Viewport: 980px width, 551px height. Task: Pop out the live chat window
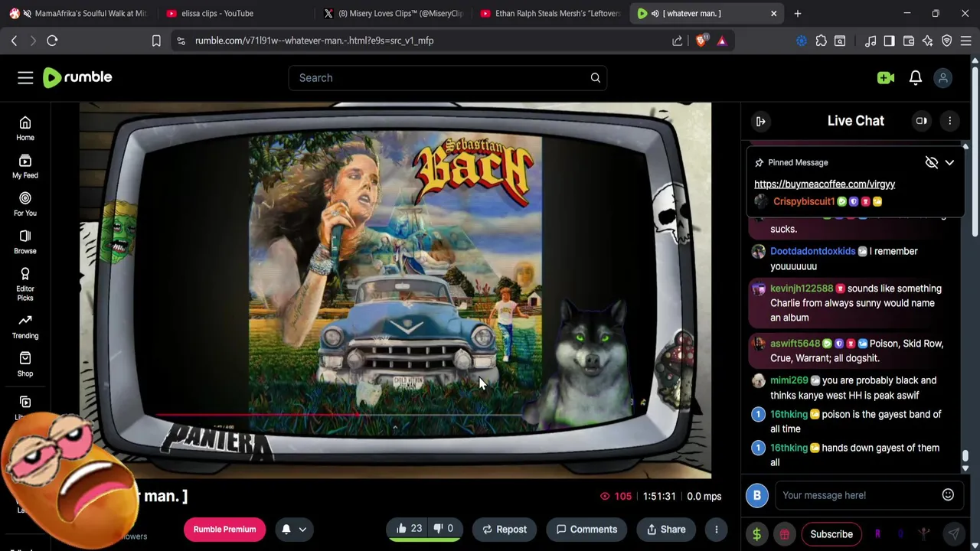(922, 121)
